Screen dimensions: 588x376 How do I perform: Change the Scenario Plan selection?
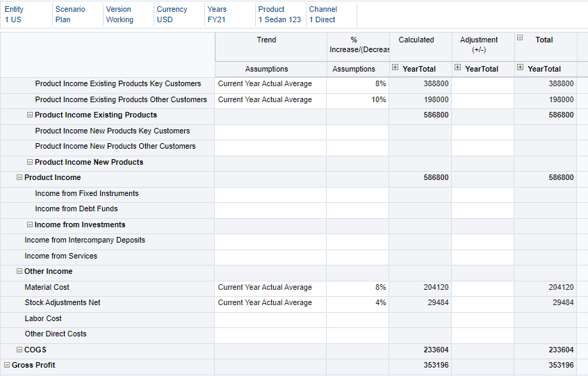(63, 20)
